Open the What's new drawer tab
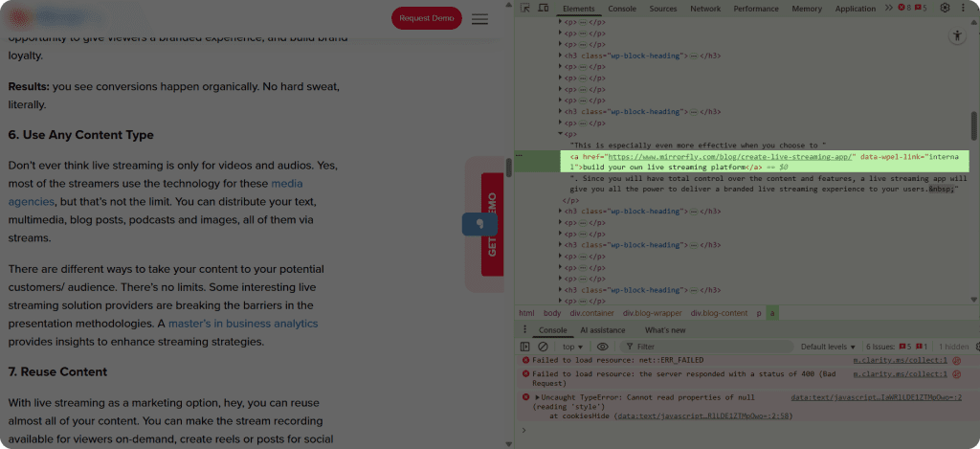Screen dimensions: 980x449 click(x=665, y=330)
